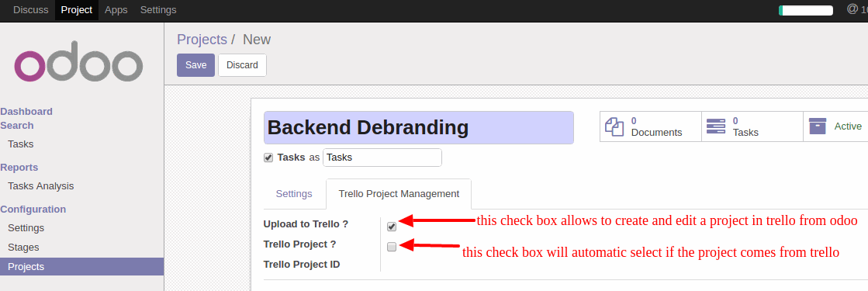Click the progress bar in top bar
The image size is (868, 291).
[805, 10]
